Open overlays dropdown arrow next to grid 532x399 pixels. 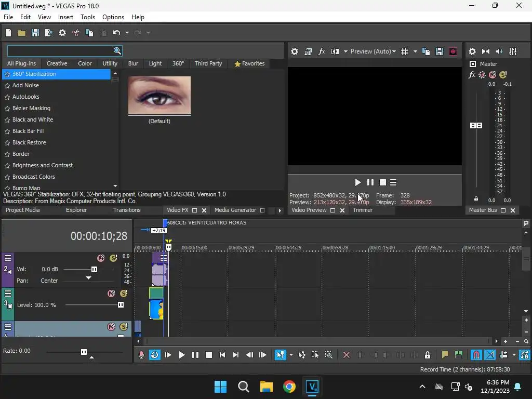pos(415,51)
